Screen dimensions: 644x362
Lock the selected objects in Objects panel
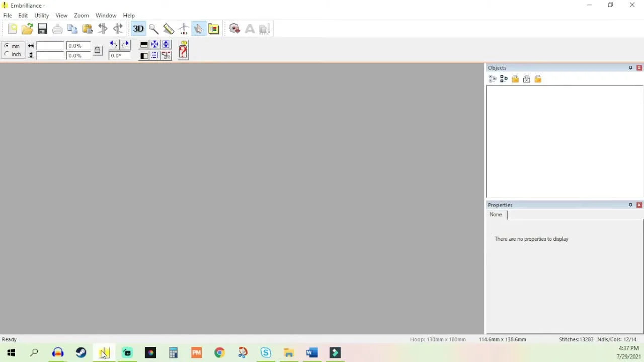click(515, 78)
